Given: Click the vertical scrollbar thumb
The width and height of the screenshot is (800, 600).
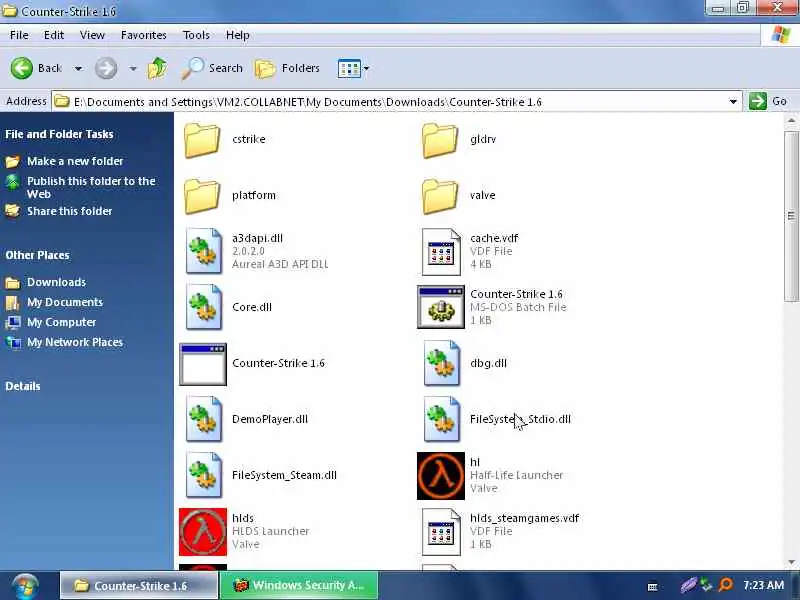Looking at the screenshot, I should (x=791, y=216).
